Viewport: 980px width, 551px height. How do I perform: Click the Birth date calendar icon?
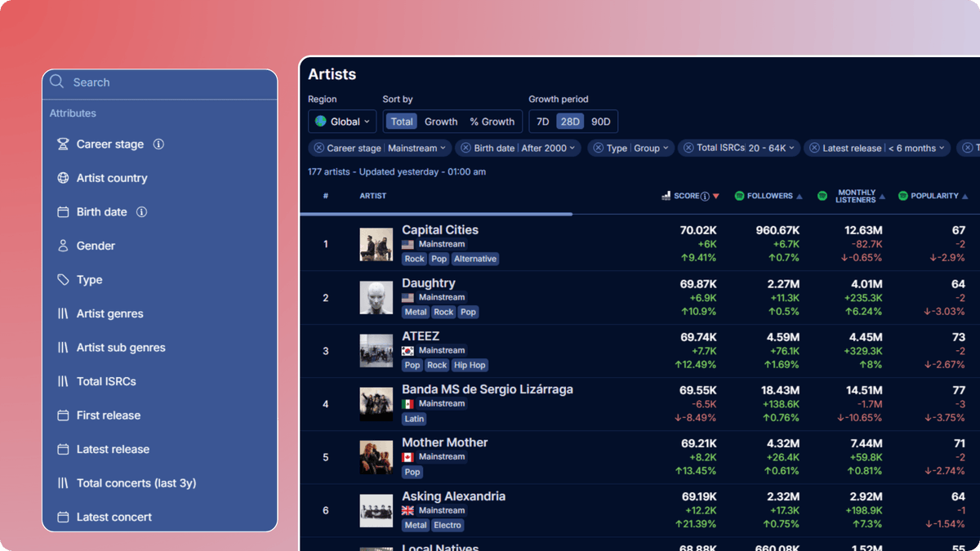pos(63,212)
